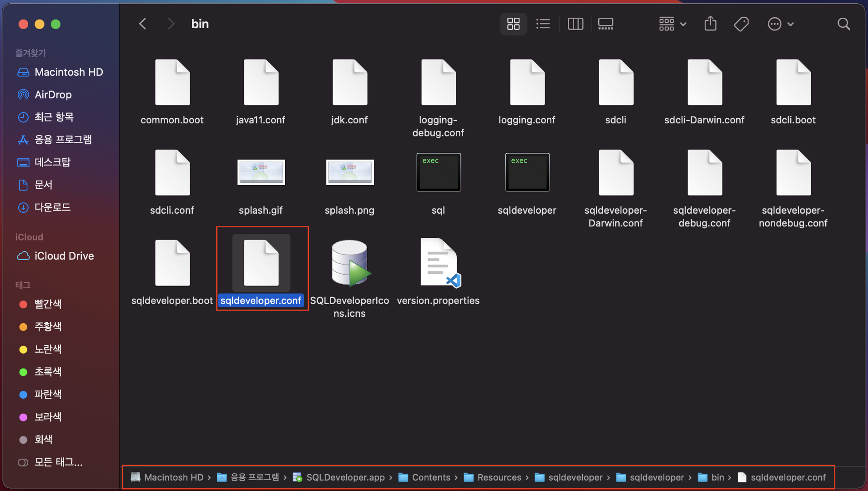This screenshot has width=868, height=491.
Task: Jump to 응용 프로그램 in path bar
Action: [x=248, y=477]
